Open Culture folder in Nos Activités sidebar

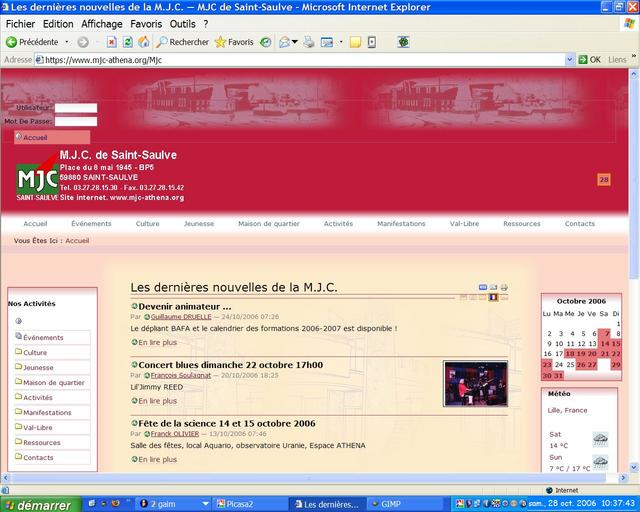[35, 352]
